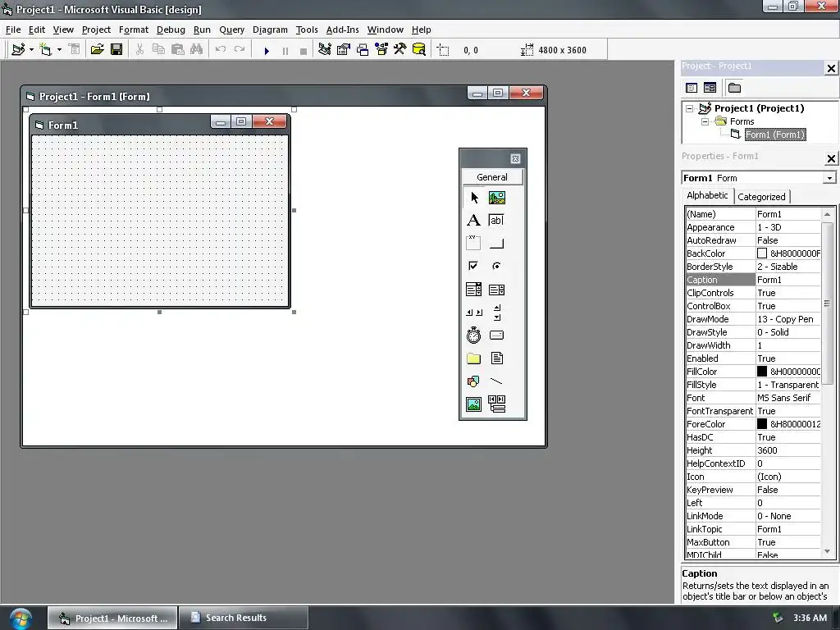Select the TextBox control tool
Viewport: 840px width, 630px height.
point(496,220)
